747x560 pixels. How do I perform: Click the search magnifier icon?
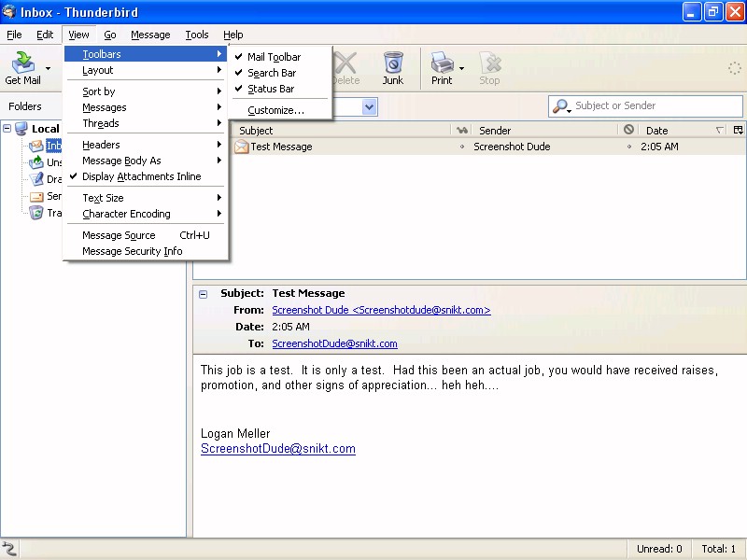click(560, 105)
